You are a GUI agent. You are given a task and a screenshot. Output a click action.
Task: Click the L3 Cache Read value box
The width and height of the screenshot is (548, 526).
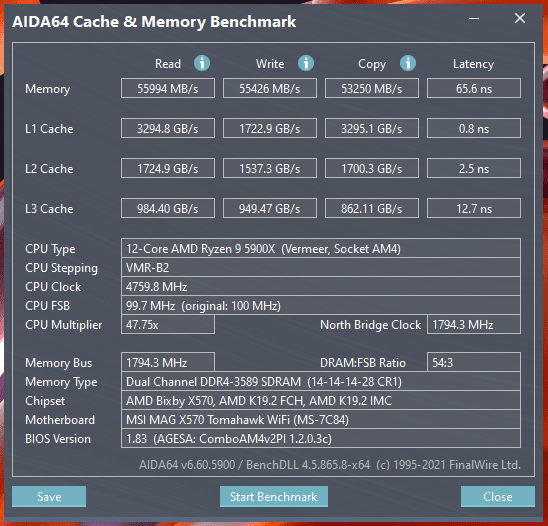click(168, 208)
